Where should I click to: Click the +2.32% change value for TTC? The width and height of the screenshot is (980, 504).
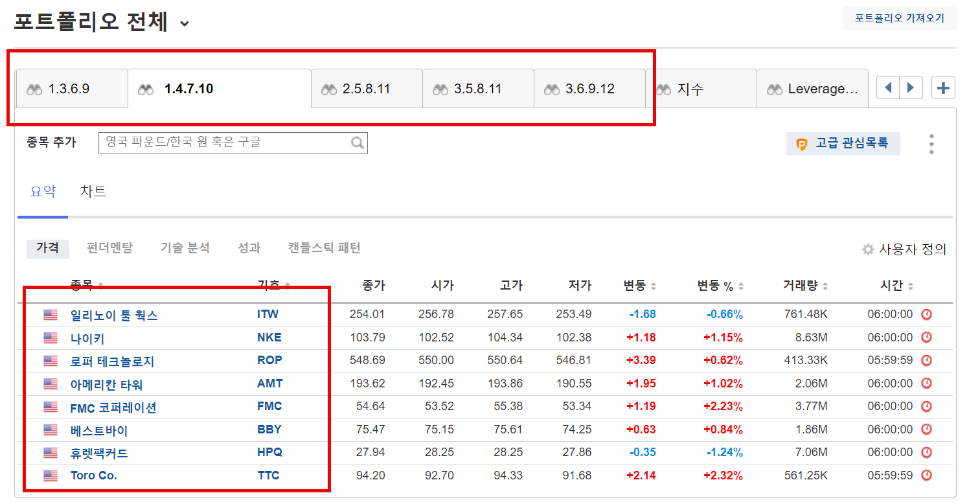723,475
